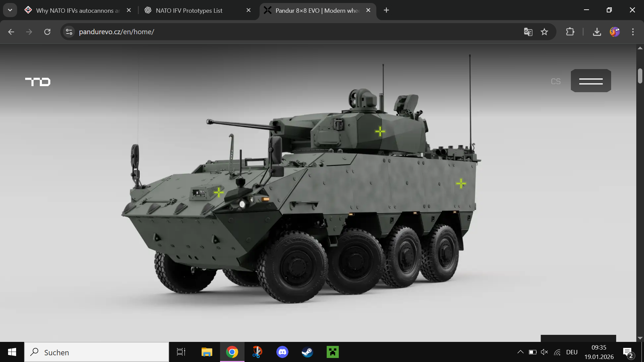644x362 pixels.
Task: Reload the current page
Action: [47, 32]
